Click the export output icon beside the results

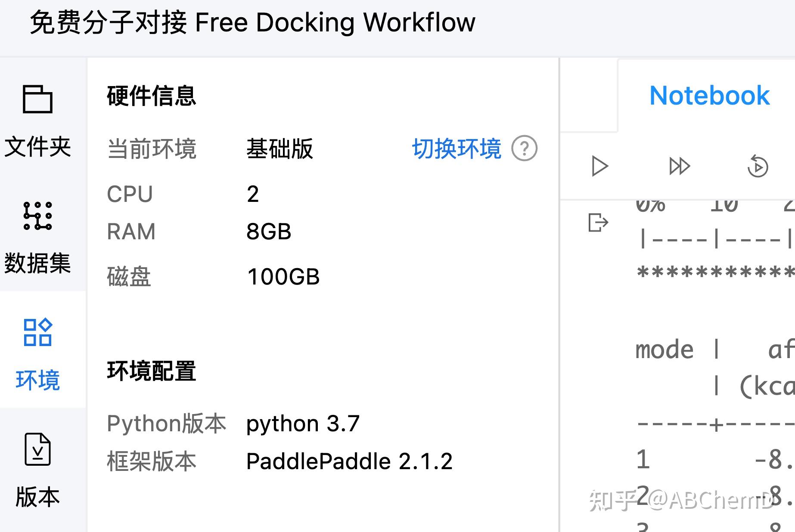pyautogui.click(x=598, y=222)
